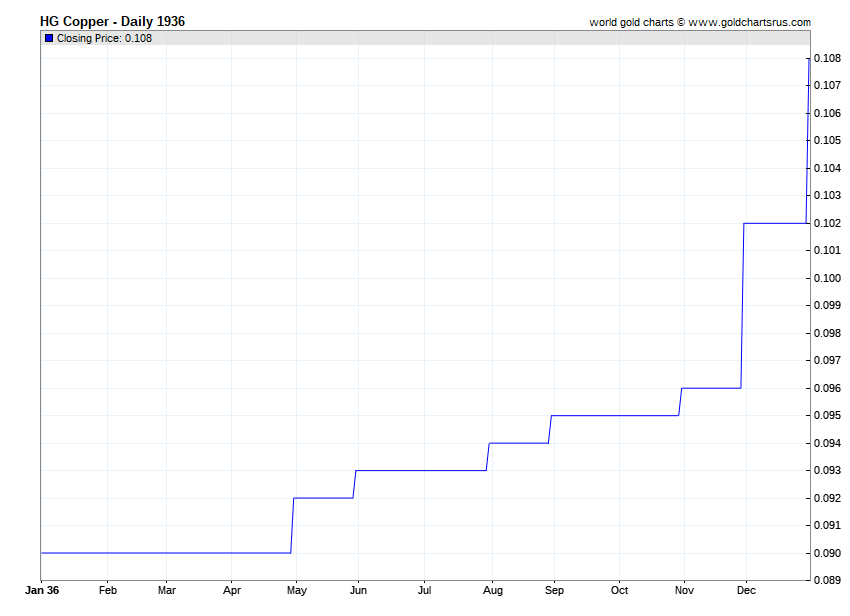
Task: Click the 'Mar' x-axis label
Action: pos(166,590)
